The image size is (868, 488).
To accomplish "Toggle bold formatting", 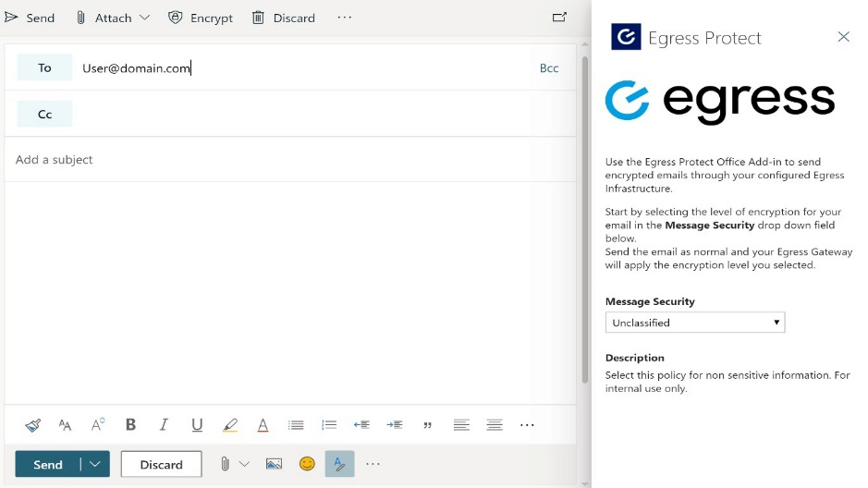I will [x=130, y=424].
